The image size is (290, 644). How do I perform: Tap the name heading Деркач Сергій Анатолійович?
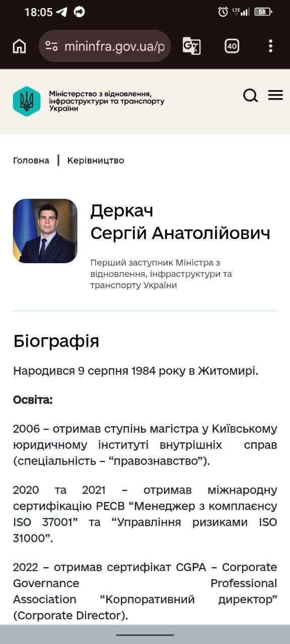coord(180,222)
